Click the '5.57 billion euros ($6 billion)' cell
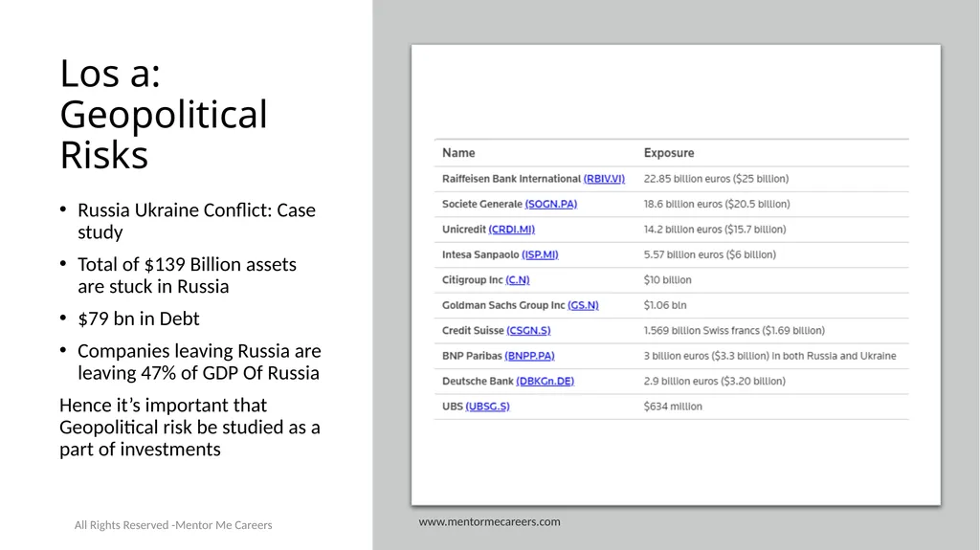This screenshot has width=980, height=550. 710,254
